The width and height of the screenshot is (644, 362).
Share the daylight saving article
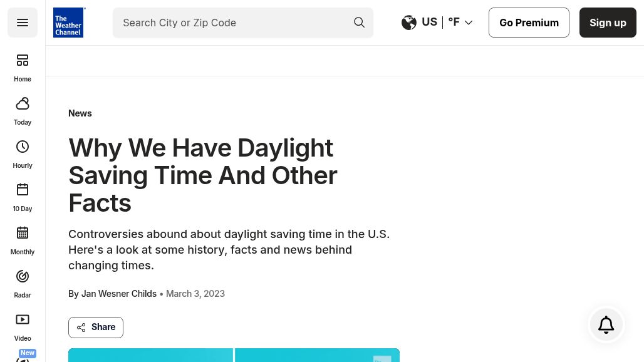click(x=96, y=327)
